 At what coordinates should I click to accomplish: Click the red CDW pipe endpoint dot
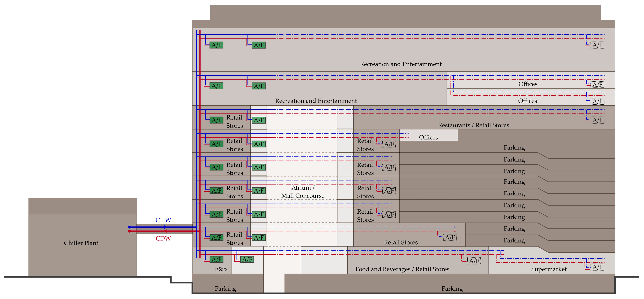click(129, 231)
